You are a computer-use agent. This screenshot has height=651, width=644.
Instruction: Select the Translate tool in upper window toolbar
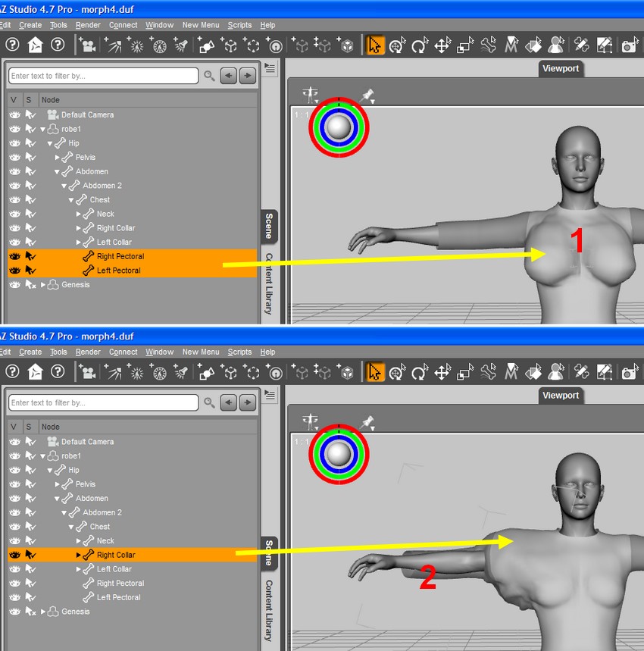click(x=442, y=45)
